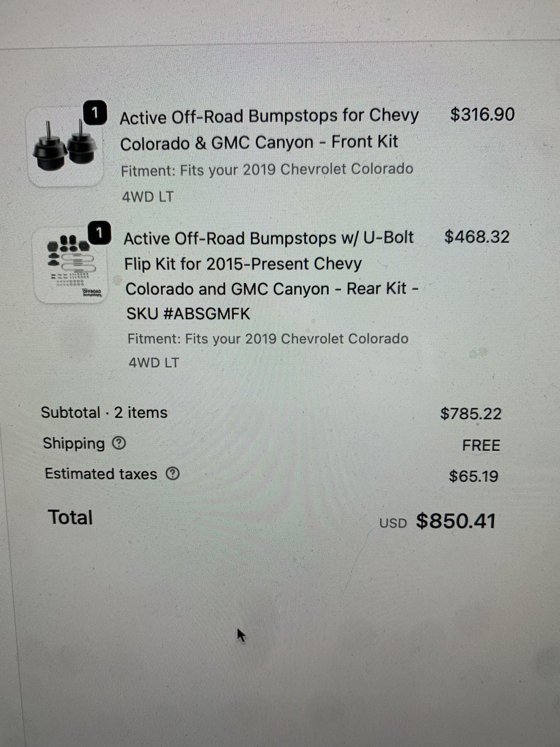560x747 pixels.
Task: Click the $65.19 estimated taxes amount
Action: [474, 476]
